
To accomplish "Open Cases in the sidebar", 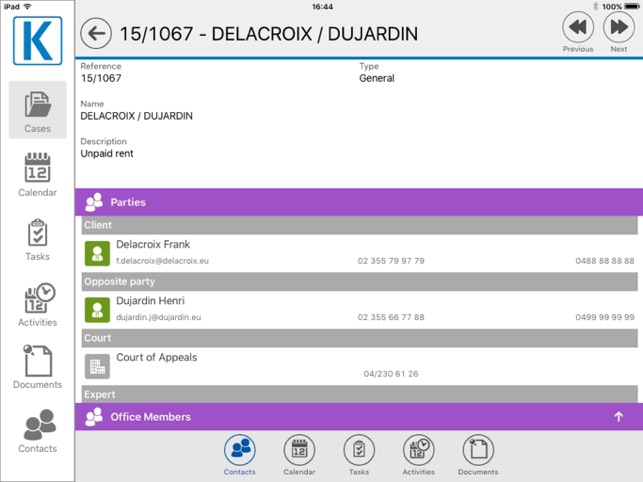I will click(x=38, y=110).
